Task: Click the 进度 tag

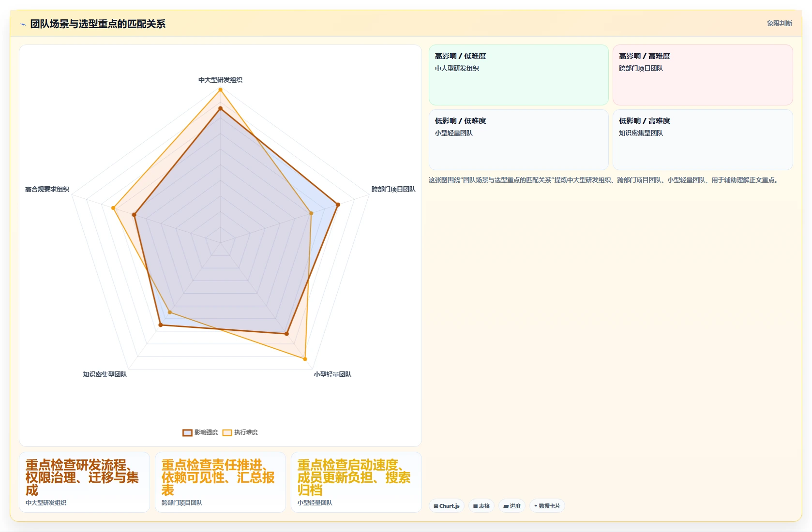Action: 512,506
